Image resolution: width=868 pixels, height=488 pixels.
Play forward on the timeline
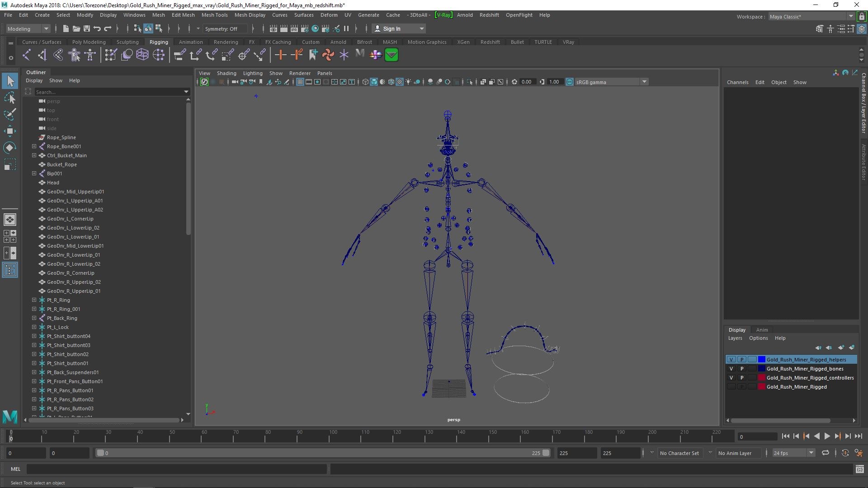[x=827, y=436]
